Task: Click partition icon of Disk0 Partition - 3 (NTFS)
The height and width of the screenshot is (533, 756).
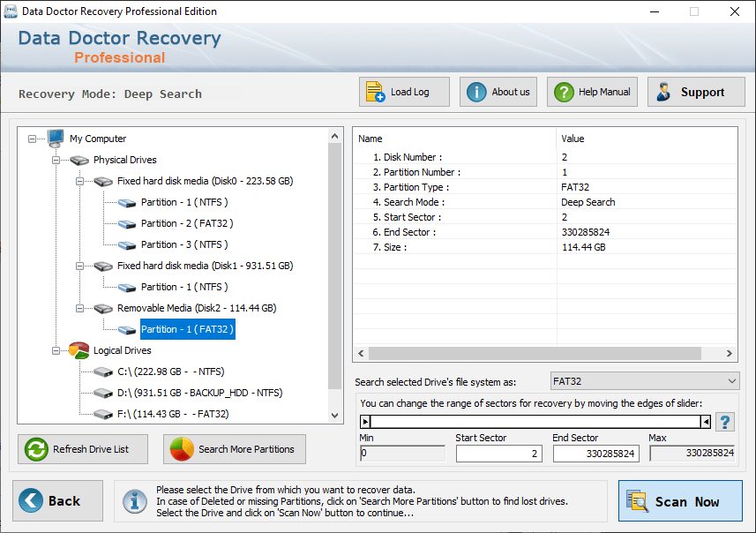Action: click(x=127, y=245)
